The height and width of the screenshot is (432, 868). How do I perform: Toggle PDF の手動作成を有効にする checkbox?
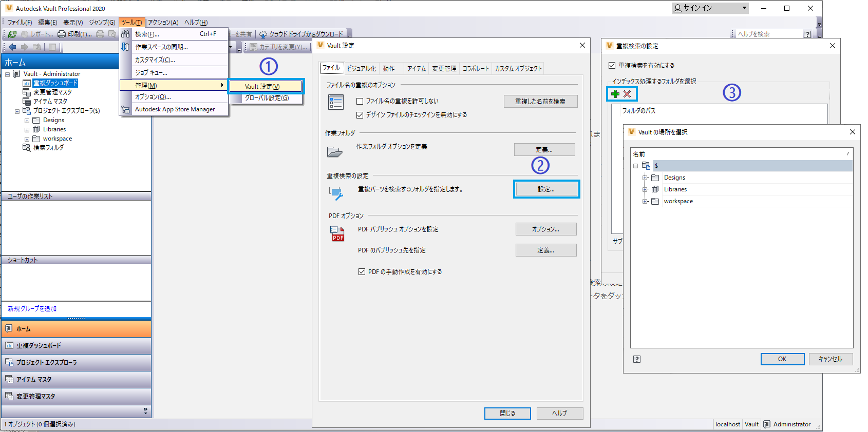pos(362,272)
